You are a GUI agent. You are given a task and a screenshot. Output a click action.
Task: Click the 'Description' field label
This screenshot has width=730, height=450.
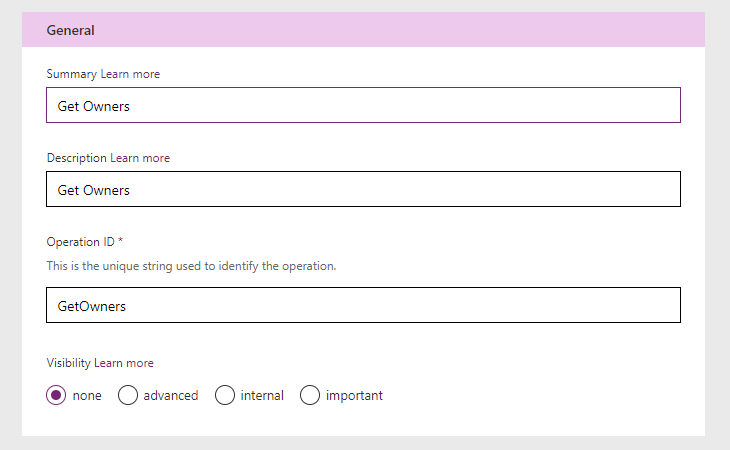tap(77, 158)
